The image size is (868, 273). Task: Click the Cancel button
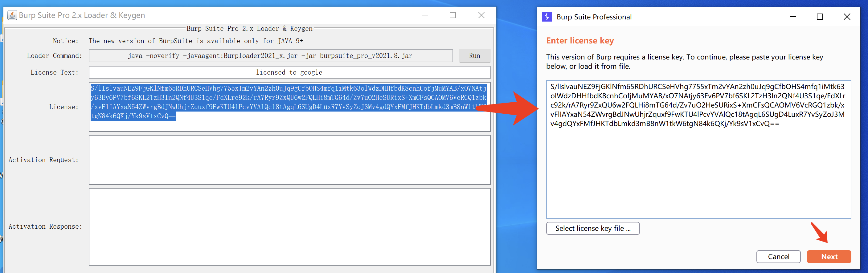point(778,256)
